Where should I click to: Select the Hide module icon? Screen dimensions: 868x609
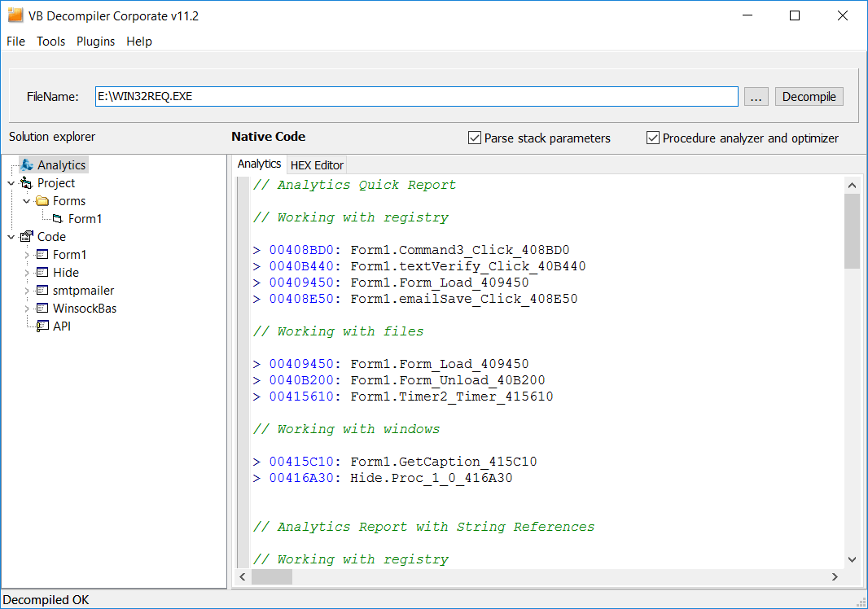pyautogui.click(x=42, y=273)
